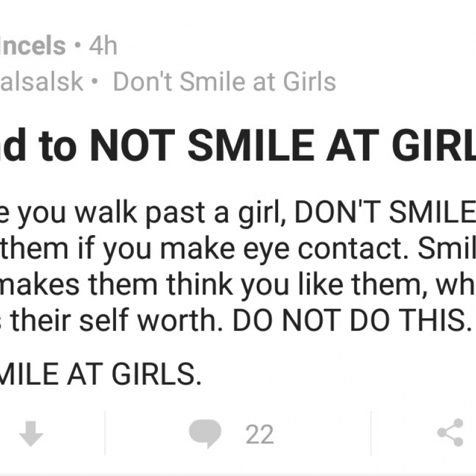Open the post via its bold title

238,146
